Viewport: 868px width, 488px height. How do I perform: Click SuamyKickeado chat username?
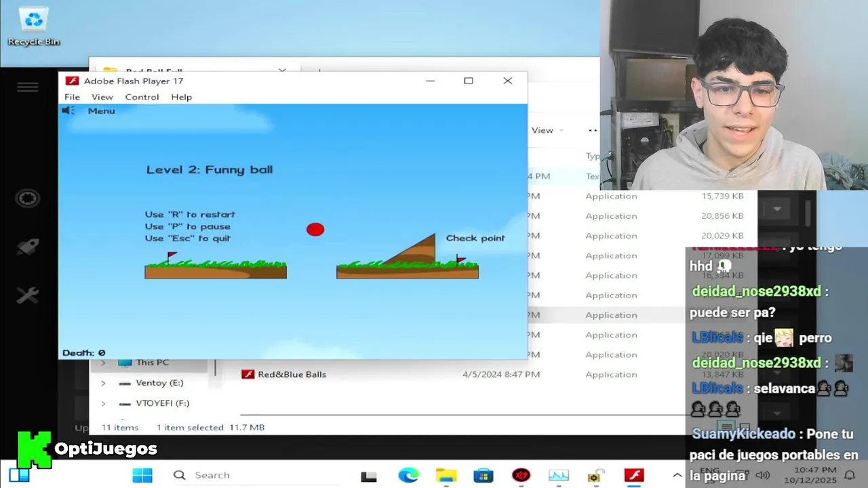coord(743,434)
